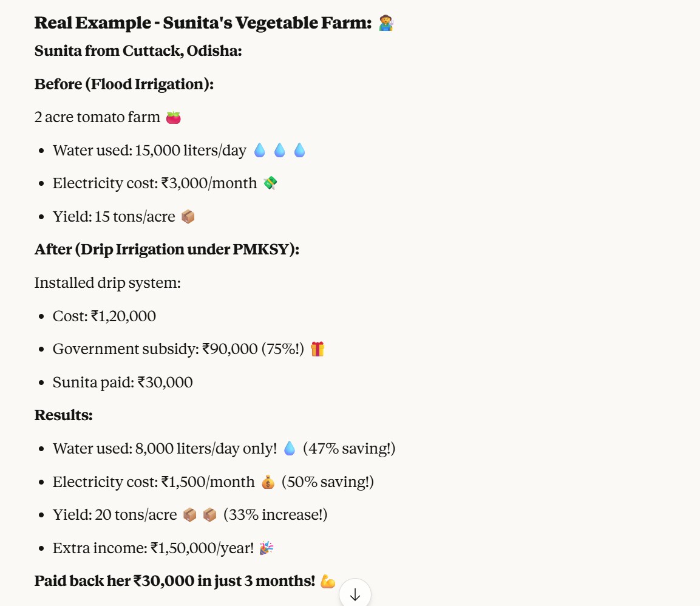Click the Sunita from Cuttack, Odisha line
The height and width of the screenshot is (606, 700).
tap(138, 50)
